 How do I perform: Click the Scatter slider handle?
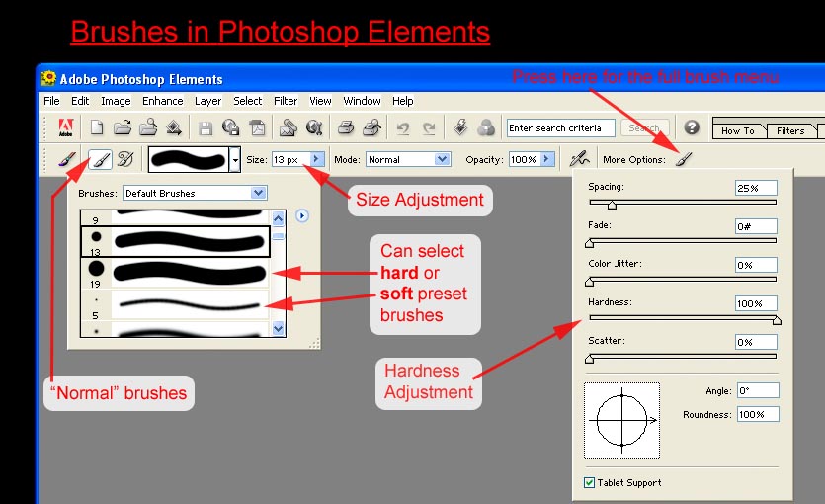[x=590, y=359]
